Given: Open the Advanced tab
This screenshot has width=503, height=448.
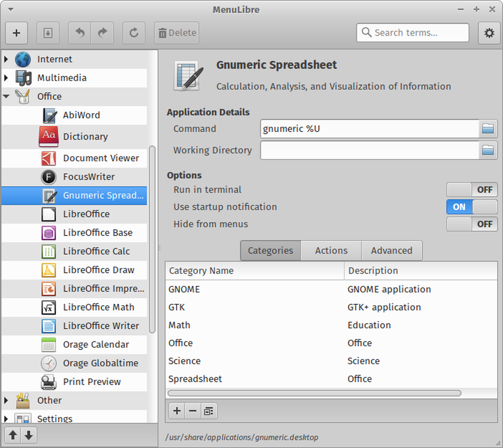Looking at the screenshot, I should pyautogui.click(x=392, y=250).
